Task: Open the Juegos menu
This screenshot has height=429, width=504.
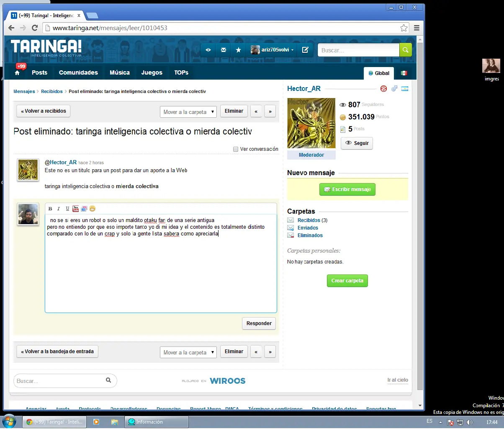Action: (152, 72)
